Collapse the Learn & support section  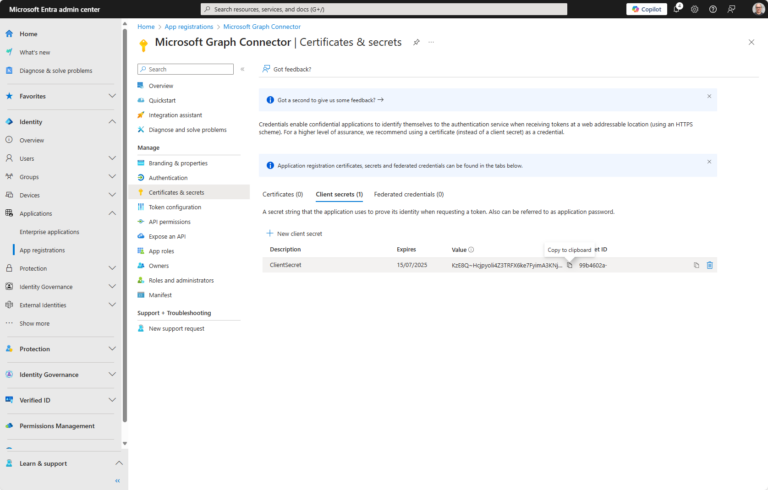(x=119, y=463)
